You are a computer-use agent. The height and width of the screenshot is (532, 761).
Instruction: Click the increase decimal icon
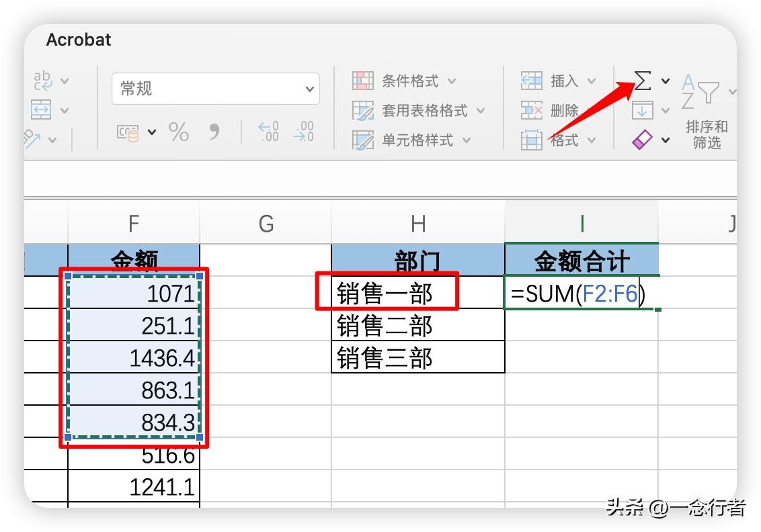coord(268,132)
